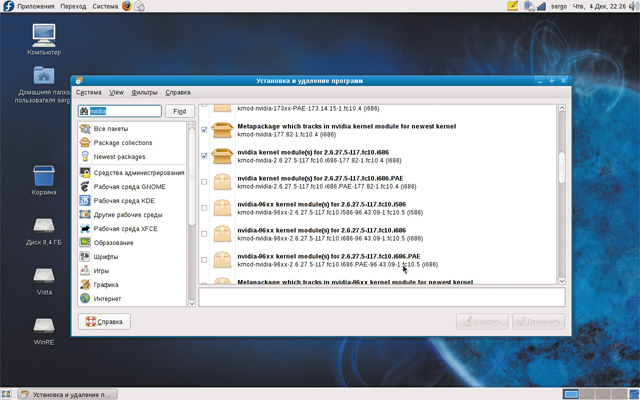Check nvidia-96xx kernel module i686.PAE checkbox
The width and height of the screenshot is (640, 400).
point(204,260)
